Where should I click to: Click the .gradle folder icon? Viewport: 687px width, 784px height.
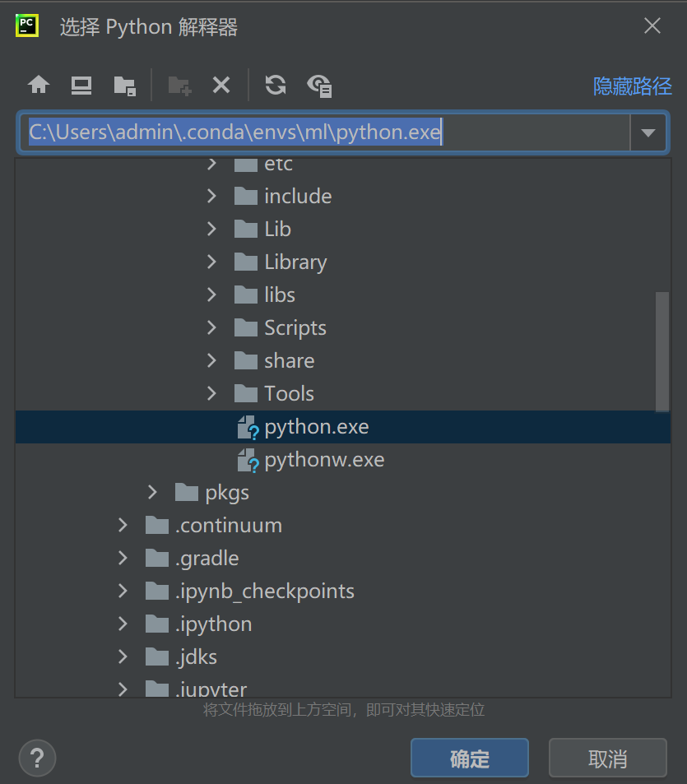tap(157, 558)
